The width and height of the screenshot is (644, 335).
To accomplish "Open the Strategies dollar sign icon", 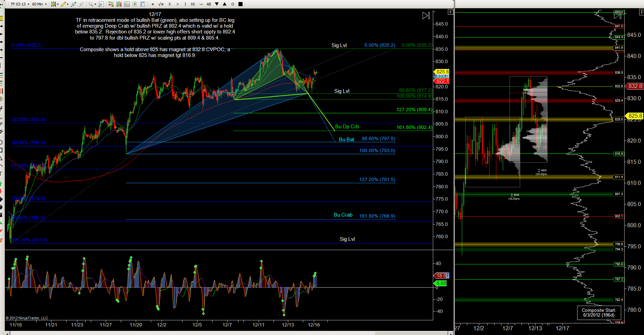I will coord(135,4).
